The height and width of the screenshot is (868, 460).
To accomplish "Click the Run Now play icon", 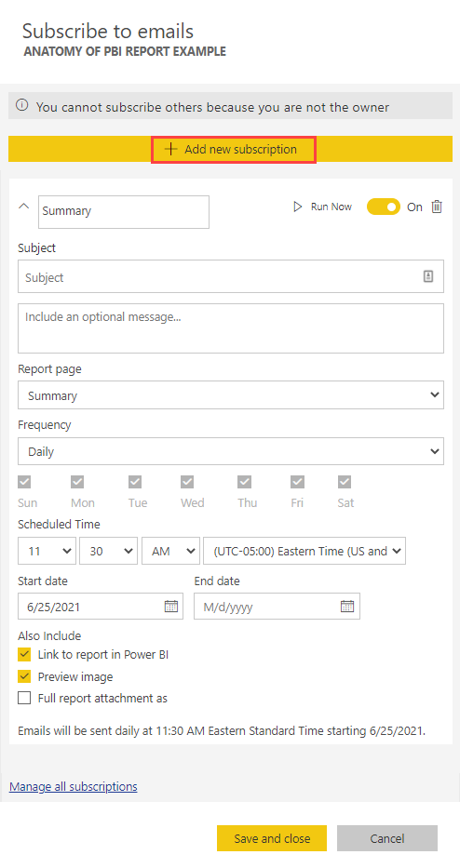I will click(298, 207).
